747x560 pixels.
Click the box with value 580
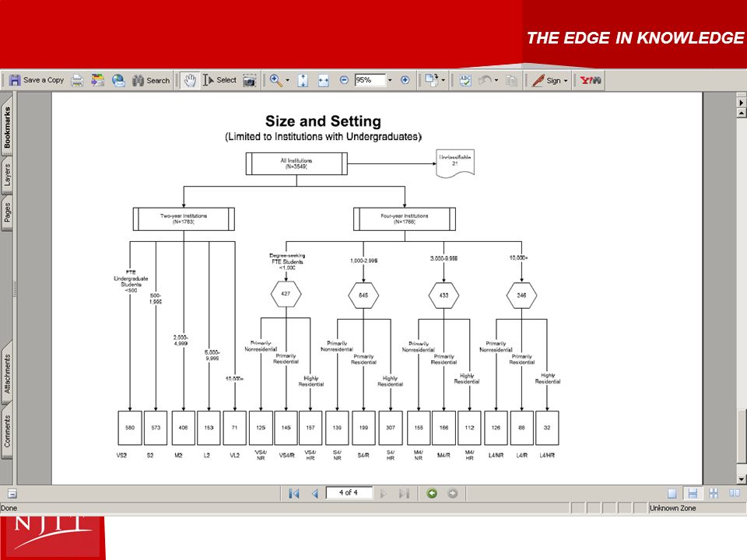coord(130,428)
